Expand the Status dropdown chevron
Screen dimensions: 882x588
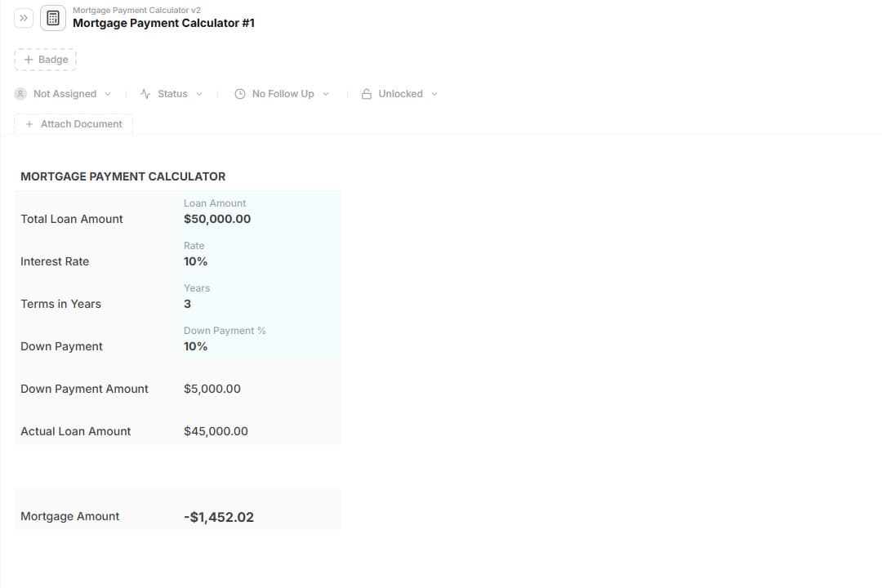[x=199, y=94]
